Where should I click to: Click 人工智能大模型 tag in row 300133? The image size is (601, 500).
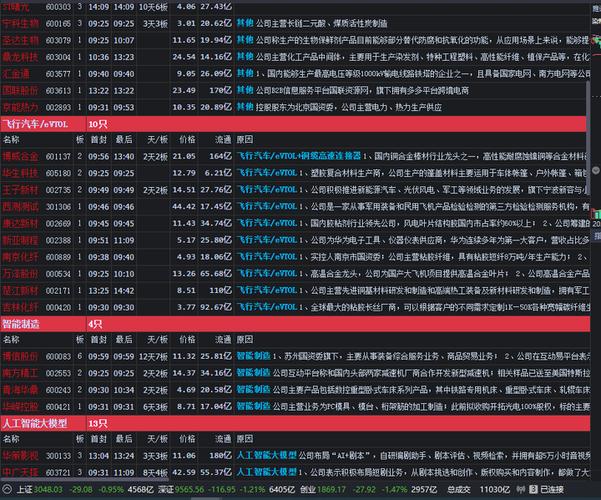coord(266,456)
